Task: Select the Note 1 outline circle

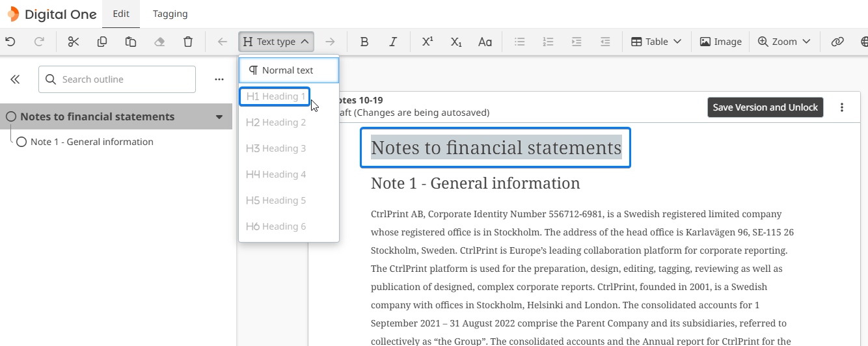Action: (x=21, y=142)
